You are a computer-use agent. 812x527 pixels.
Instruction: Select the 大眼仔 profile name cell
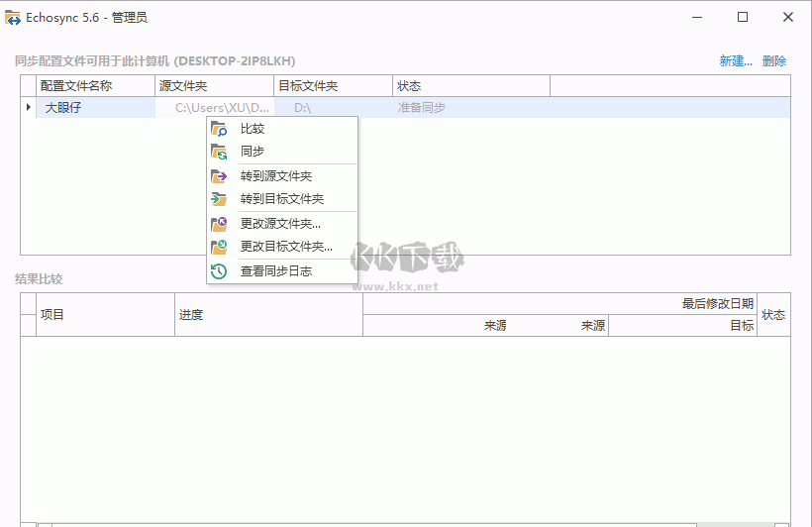pos(95,108)
